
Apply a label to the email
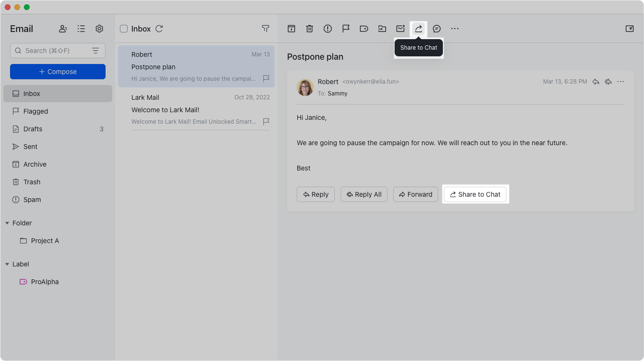(364, 28)
